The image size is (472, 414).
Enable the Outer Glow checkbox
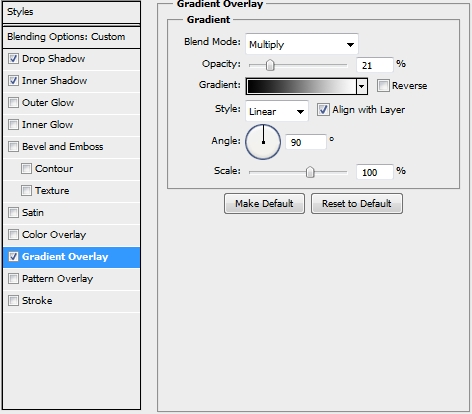click(13, 103)
